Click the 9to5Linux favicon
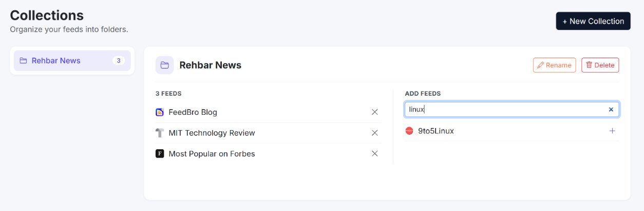The image size is (644, 211). click(409, 131)
